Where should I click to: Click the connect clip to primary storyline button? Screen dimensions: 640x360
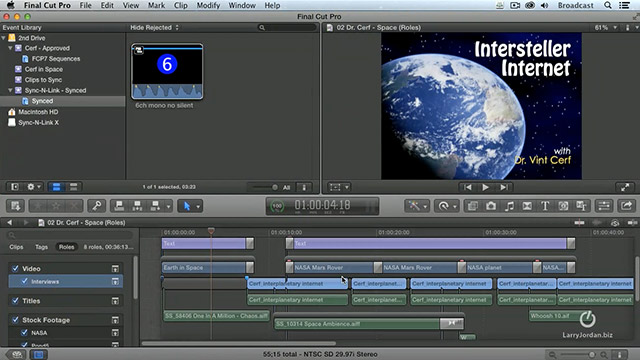pos(119,206)
